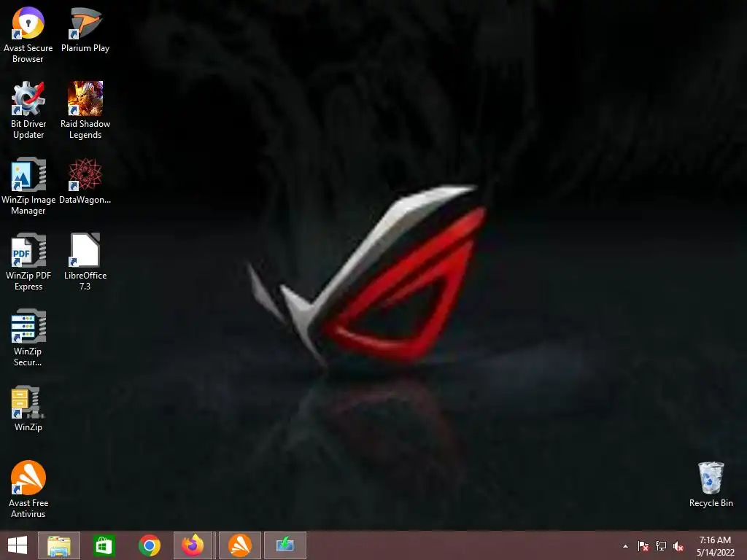
Task: Open the clock showing 7:16 AM
Action: [x=715, y=546]
